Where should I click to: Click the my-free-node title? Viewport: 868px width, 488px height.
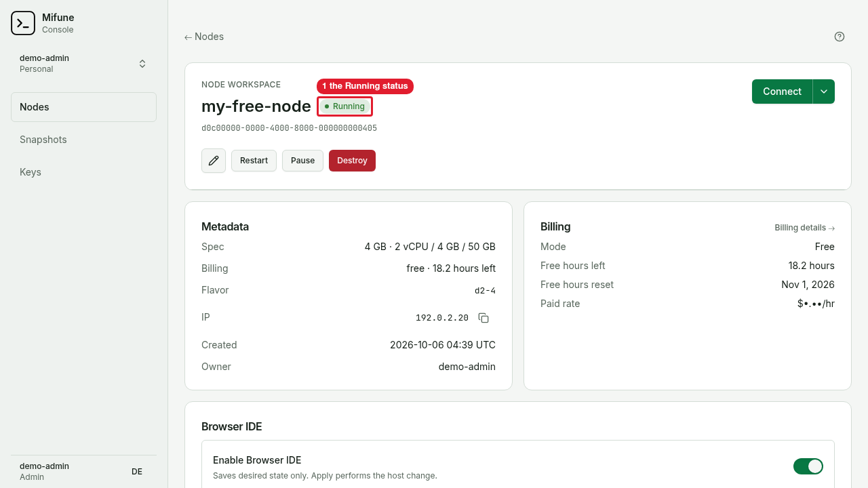coord(256,106)
